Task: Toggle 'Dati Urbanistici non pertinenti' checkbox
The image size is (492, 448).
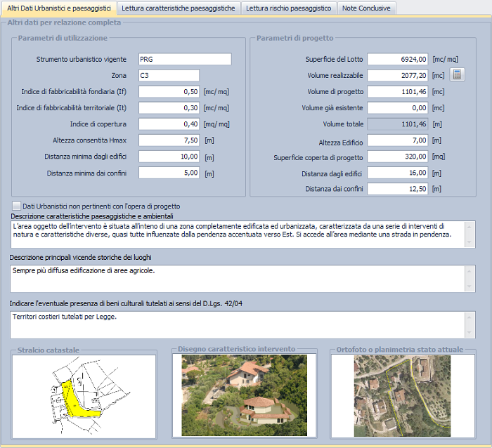Action: point(17,206)
